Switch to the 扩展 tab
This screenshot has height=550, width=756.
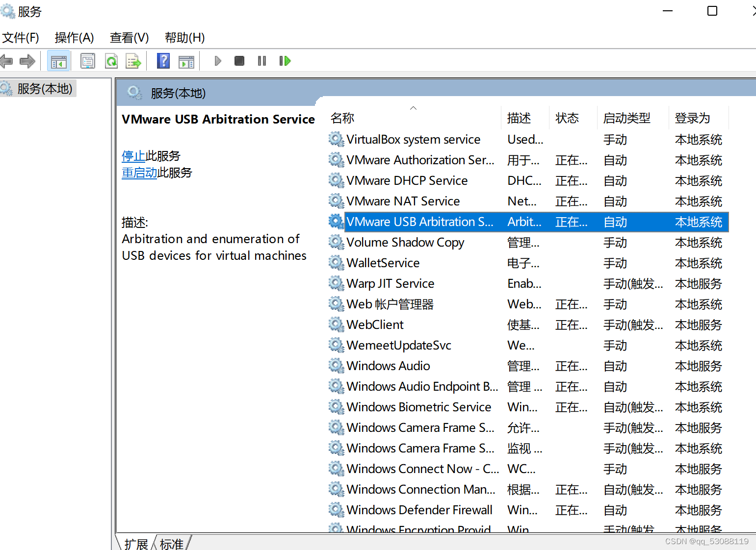pos(136,544)
